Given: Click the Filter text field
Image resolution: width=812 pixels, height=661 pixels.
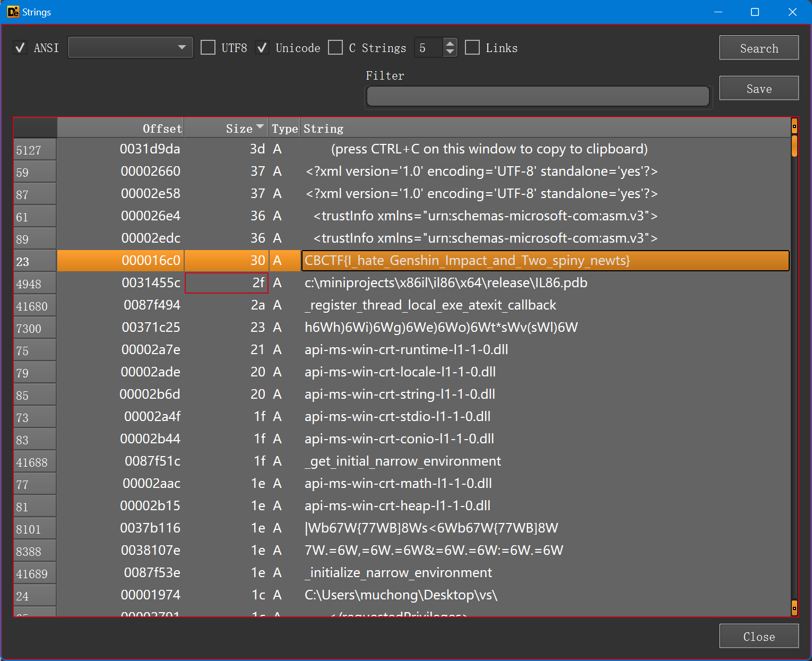Looking at the screenshot, I should coord(538,97).
